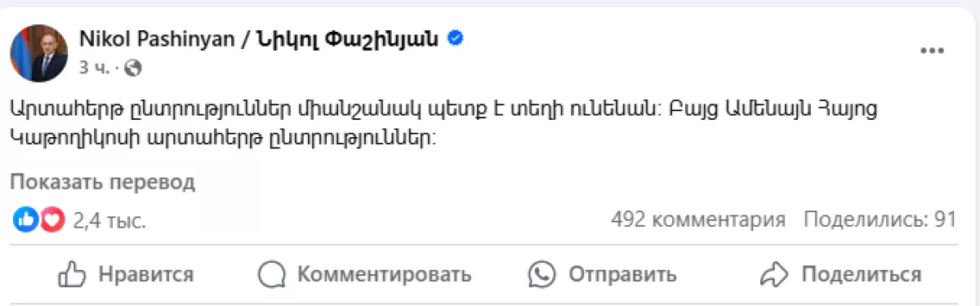Click the WhatsApp icon beside Отправить

click(x=541, y=274)
